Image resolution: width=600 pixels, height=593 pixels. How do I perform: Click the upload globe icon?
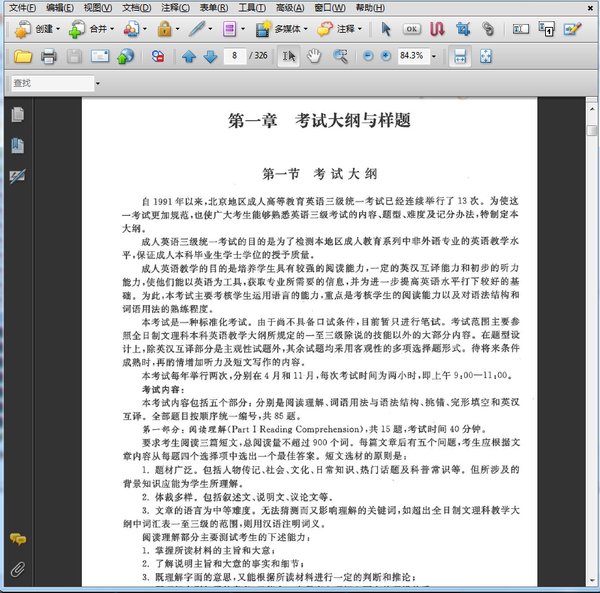click(x=126, y=57)
